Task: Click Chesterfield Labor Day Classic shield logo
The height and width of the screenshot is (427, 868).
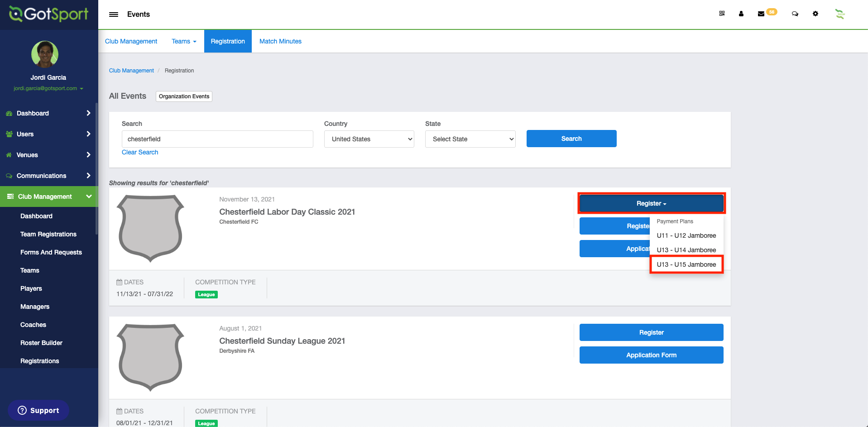Action: click(x=150, y=228)
